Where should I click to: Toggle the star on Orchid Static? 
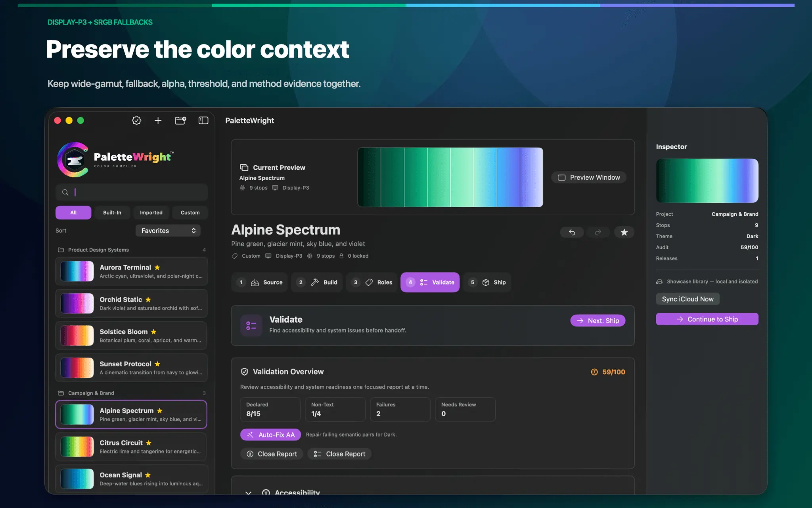(148, 300)
